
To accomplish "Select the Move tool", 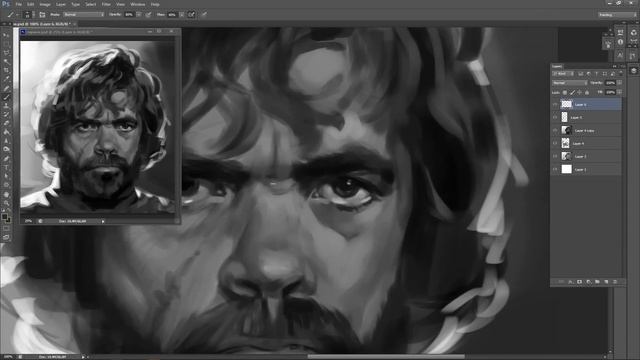I will pos(7,36).
